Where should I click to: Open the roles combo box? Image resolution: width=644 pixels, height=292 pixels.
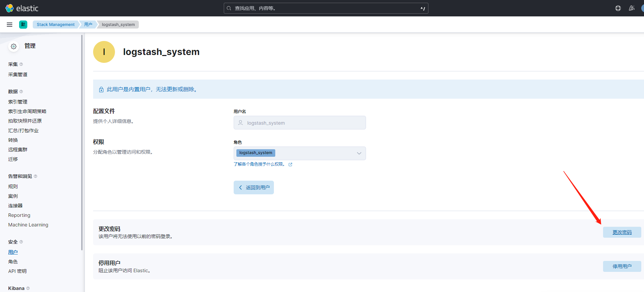click(x=300, y=153)
